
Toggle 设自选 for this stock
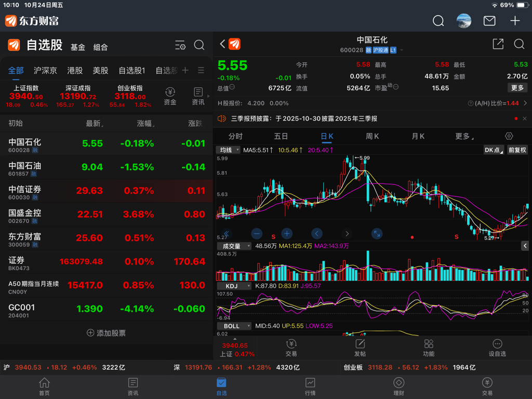point(497,348)
